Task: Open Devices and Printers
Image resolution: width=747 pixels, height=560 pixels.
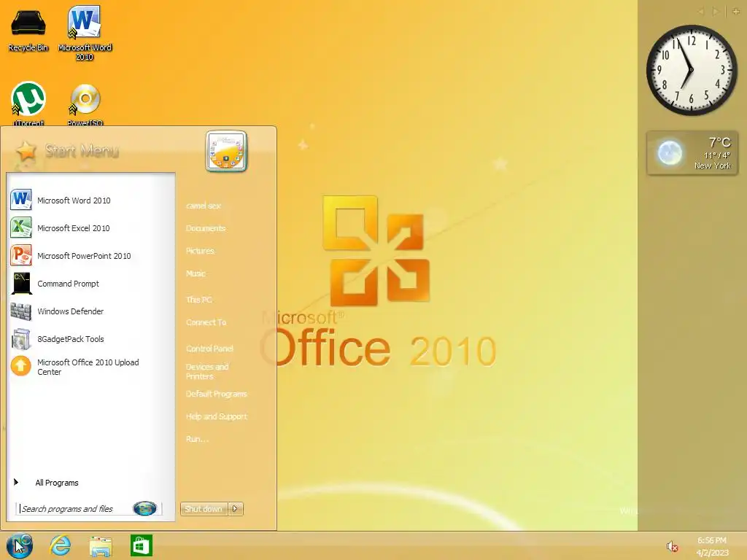Action: coord(206,371)
